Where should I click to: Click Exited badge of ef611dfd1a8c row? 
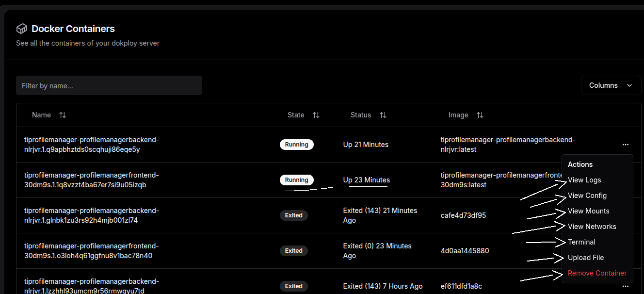click(294, 286)
